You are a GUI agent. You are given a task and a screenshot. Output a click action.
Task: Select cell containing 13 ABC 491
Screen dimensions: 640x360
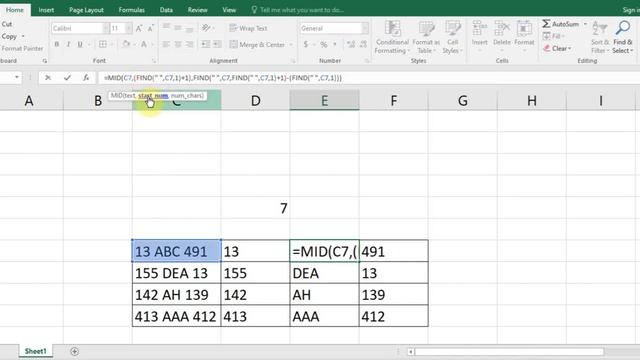pos(176,251)
